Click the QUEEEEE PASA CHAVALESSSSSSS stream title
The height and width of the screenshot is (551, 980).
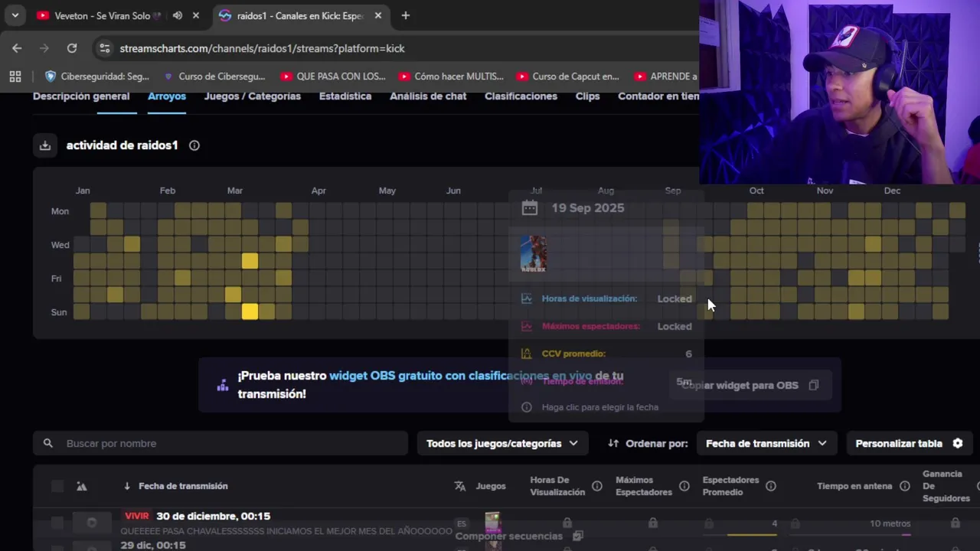pyautogui.click(x=286, y=530)
